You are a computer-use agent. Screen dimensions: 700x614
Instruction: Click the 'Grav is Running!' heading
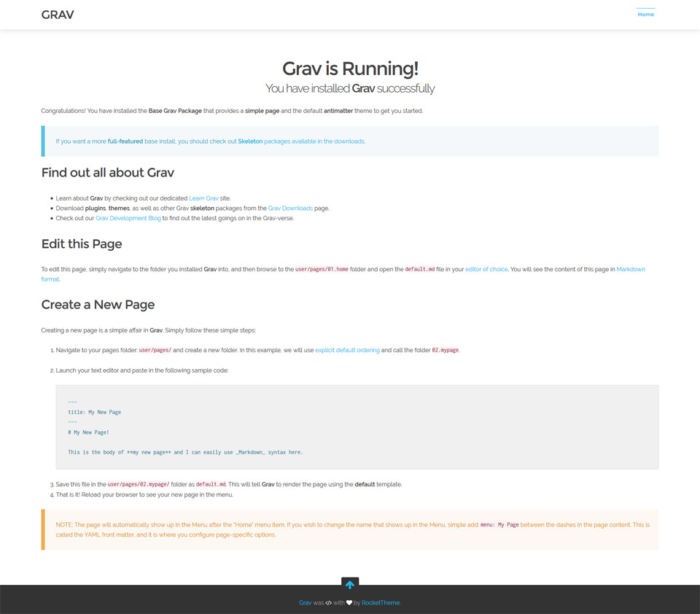pyautogui.click(x=350, y=69)
